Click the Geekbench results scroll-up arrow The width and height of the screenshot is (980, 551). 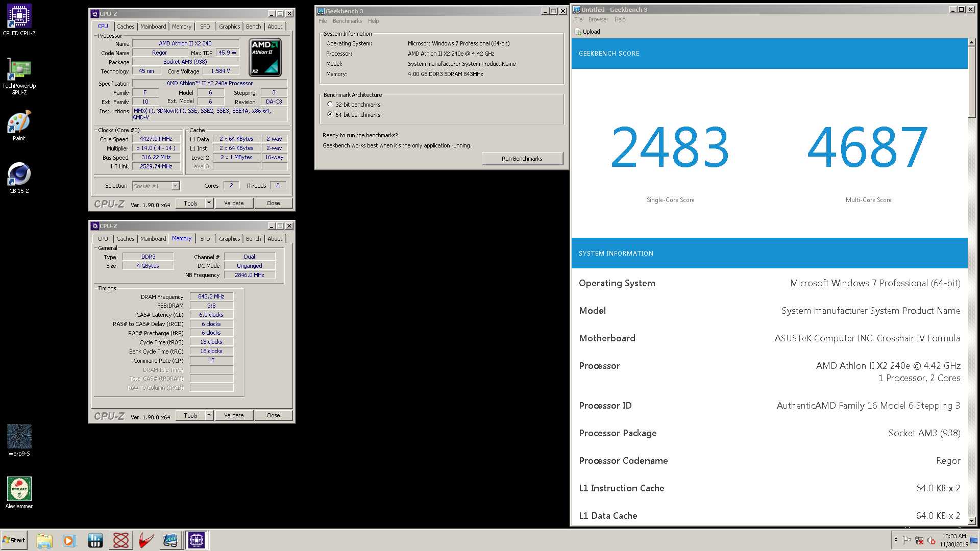[x=972, y=43]
